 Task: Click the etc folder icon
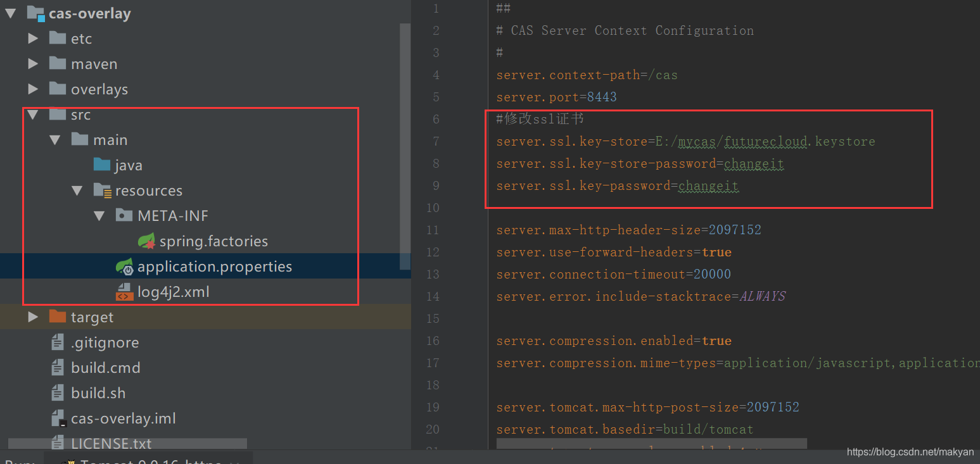[58, 38]
